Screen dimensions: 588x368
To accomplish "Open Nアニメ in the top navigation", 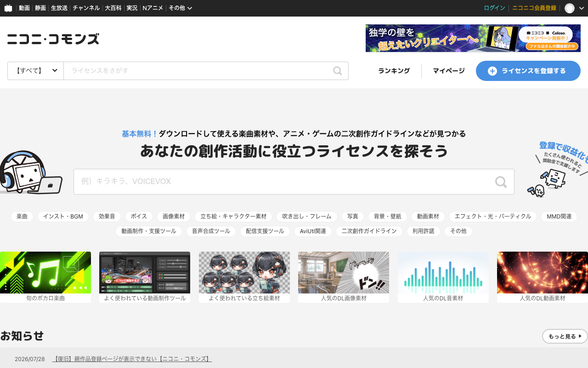I will point(153,8).
